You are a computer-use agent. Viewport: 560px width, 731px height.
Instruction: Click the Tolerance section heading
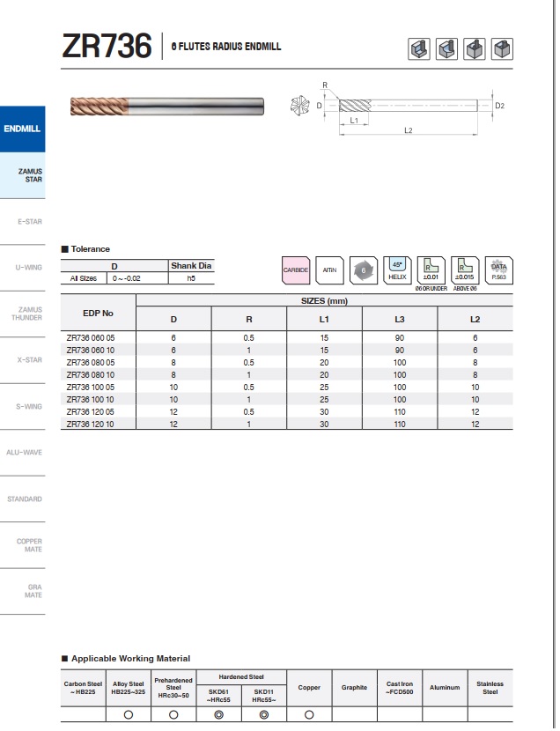pos(85,249)
